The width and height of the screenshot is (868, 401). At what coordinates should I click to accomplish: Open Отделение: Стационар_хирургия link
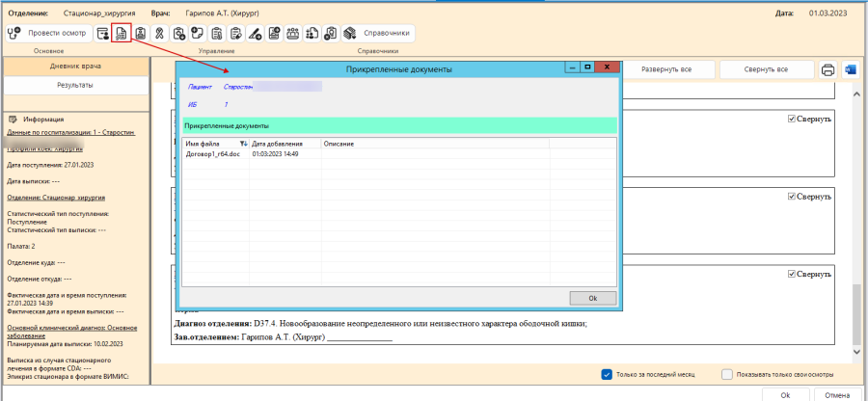pos(56,197)
